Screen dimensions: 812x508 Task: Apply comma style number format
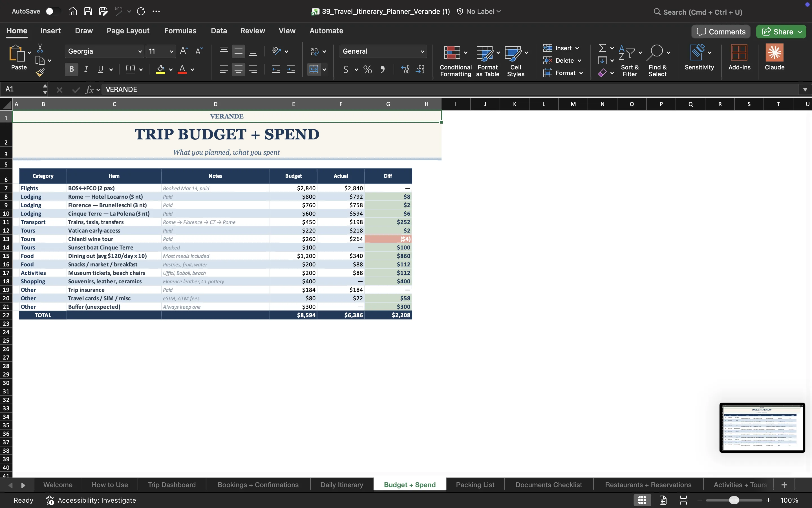383,69
